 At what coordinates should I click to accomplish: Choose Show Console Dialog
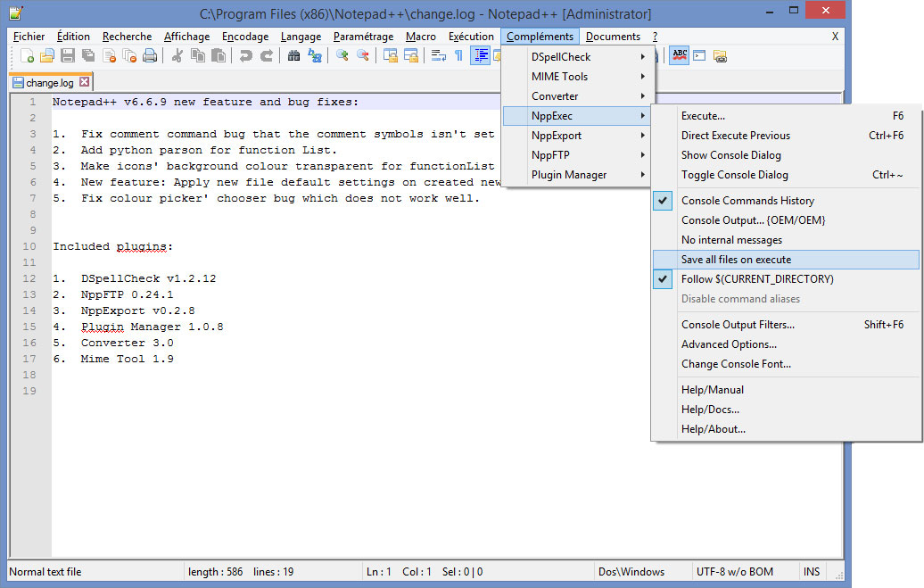pyautogui.click(x=786, y=155)
